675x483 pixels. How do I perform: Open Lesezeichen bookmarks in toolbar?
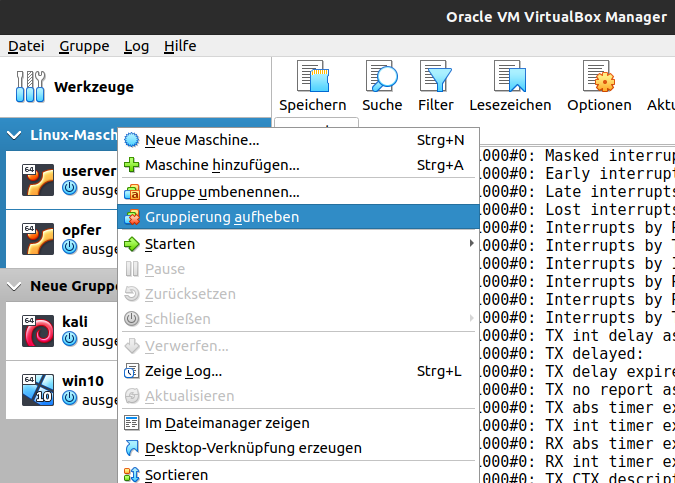(x=510, y=78)
